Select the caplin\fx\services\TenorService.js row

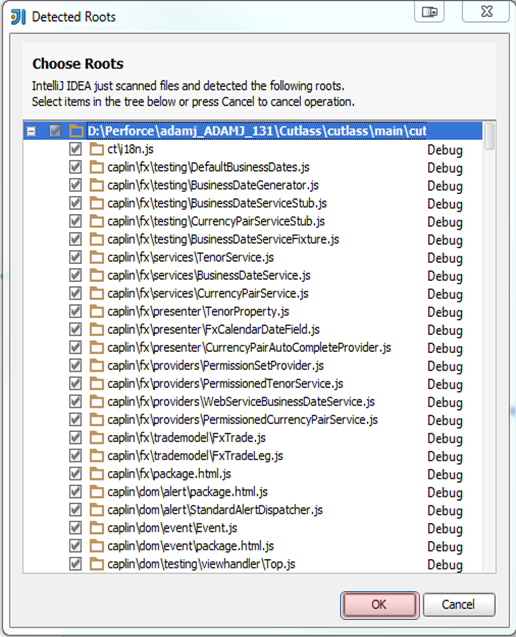tap(253, 257)
